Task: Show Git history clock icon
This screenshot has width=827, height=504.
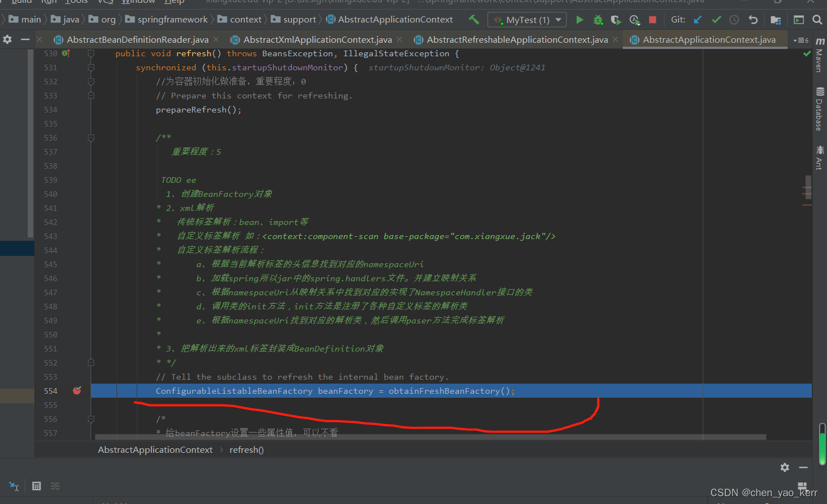Action: point(734,20)
